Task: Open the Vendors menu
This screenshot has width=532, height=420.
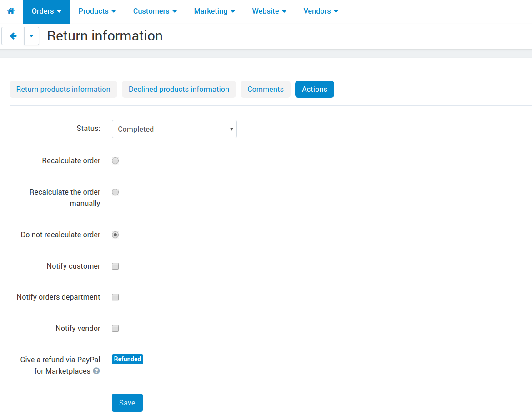Action: coord(321,11)
